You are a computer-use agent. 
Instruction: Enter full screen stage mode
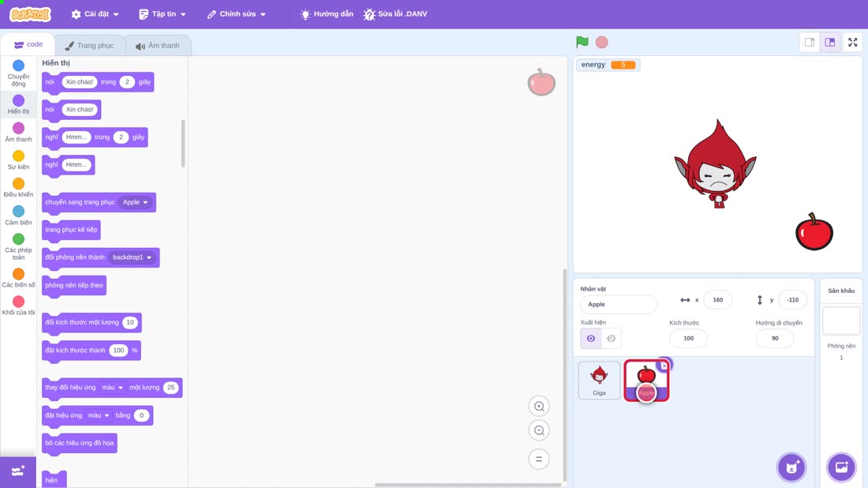pos(852,42)
